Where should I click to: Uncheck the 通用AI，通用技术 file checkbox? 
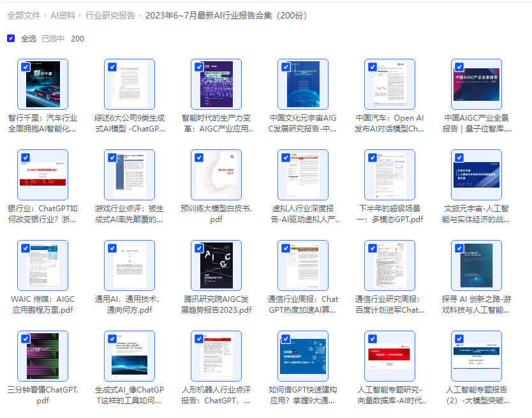pos(112,248)
